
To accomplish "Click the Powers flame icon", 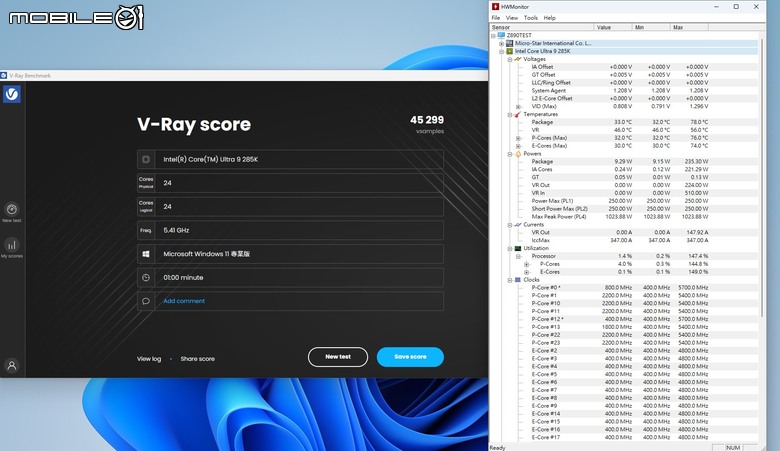I will (x=518, y=154).
